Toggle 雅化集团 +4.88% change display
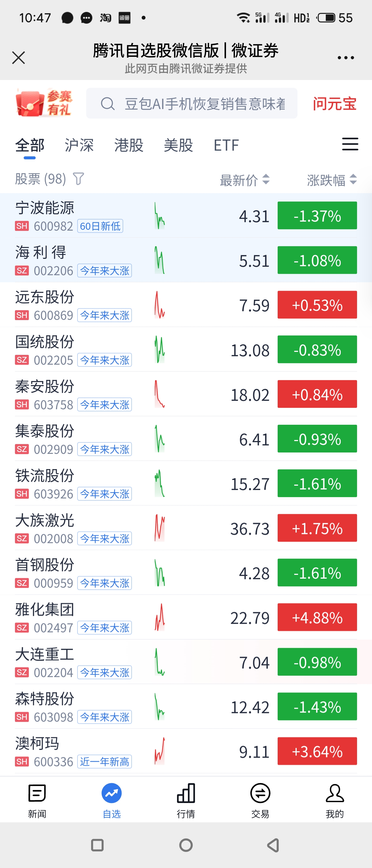This screenshot has height=868, width=372. point(317,617)
